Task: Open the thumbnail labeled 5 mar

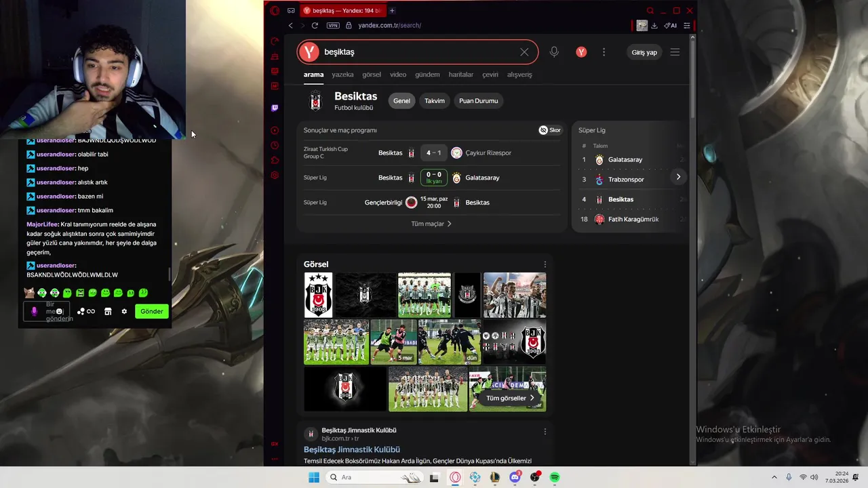Action: pyautogui.click(x=393, y=342)
